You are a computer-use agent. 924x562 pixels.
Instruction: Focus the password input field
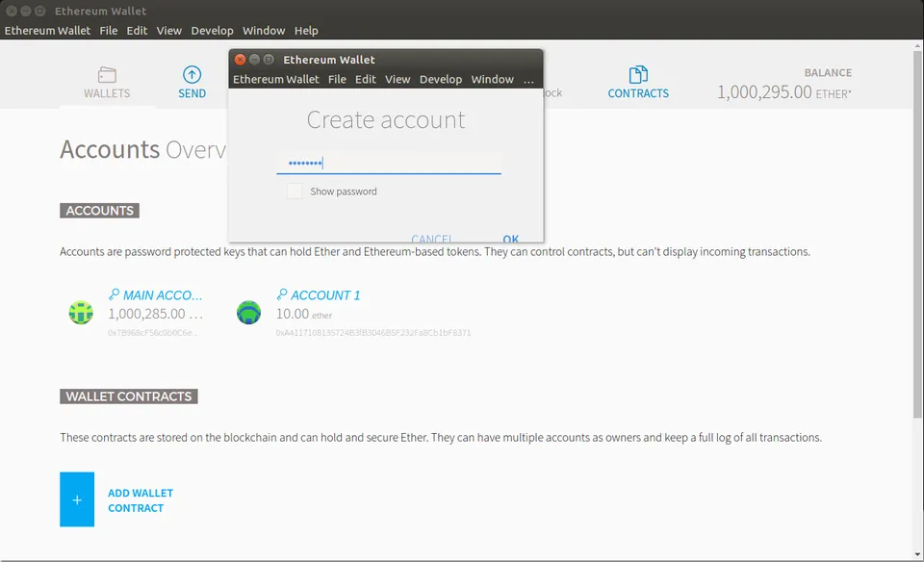pos(389,163)
